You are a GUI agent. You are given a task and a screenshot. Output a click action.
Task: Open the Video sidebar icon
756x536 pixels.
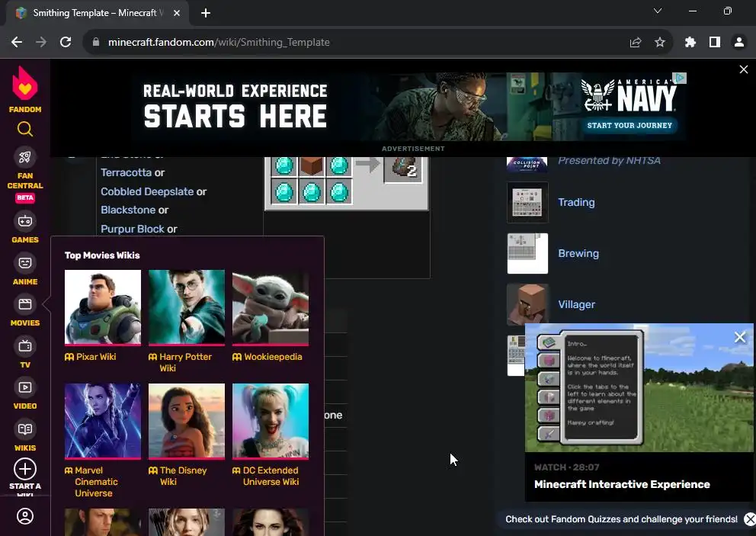click(25, 387)
